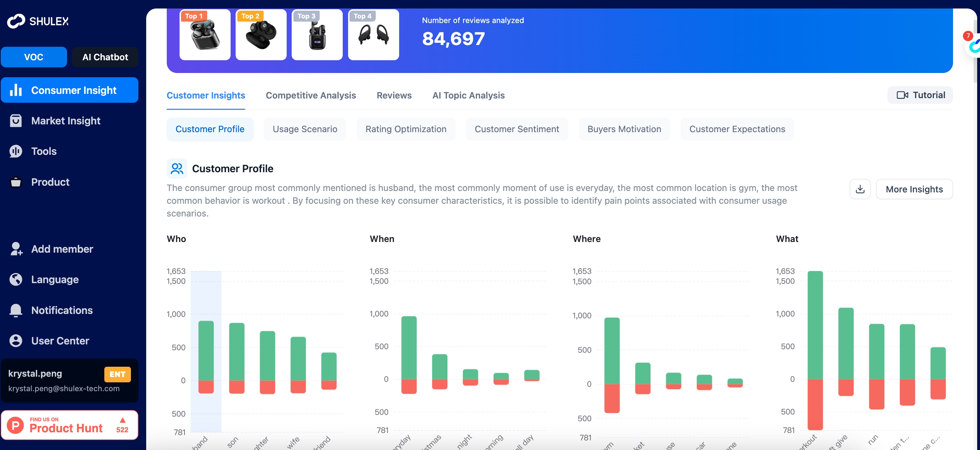Click the Add member person icon
The image size is (980, 450).
tap(16, 249)
